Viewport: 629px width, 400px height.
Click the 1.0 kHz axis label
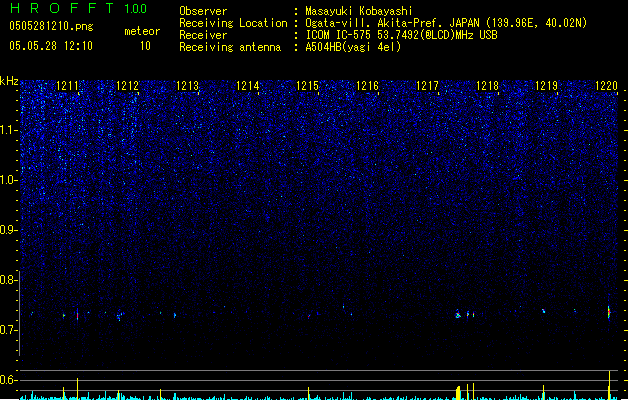[9, 180]
